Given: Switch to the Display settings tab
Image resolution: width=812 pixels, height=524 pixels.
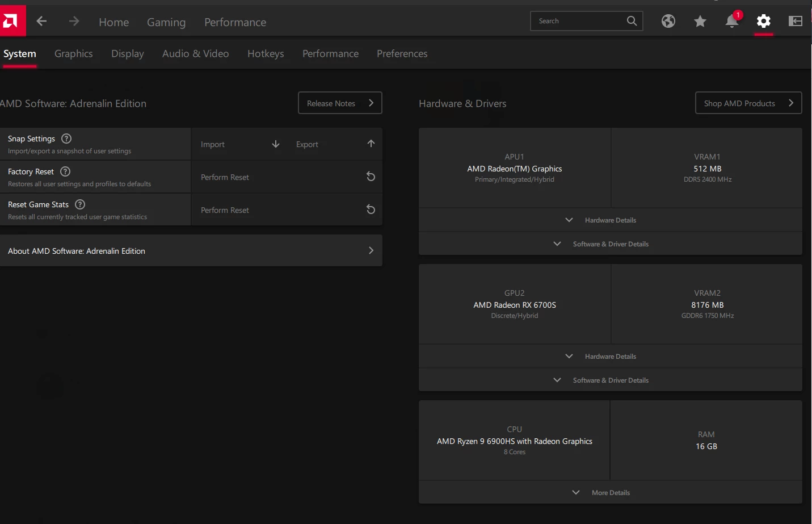Looking at the screenshot, I should pyautogui.click(x=128, y=53).
